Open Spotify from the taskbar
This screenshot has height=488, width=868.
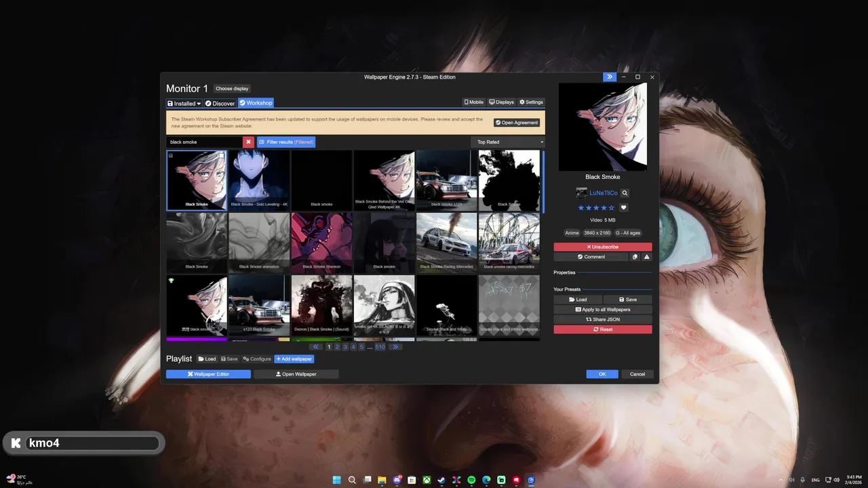click(x=471, y=480)
